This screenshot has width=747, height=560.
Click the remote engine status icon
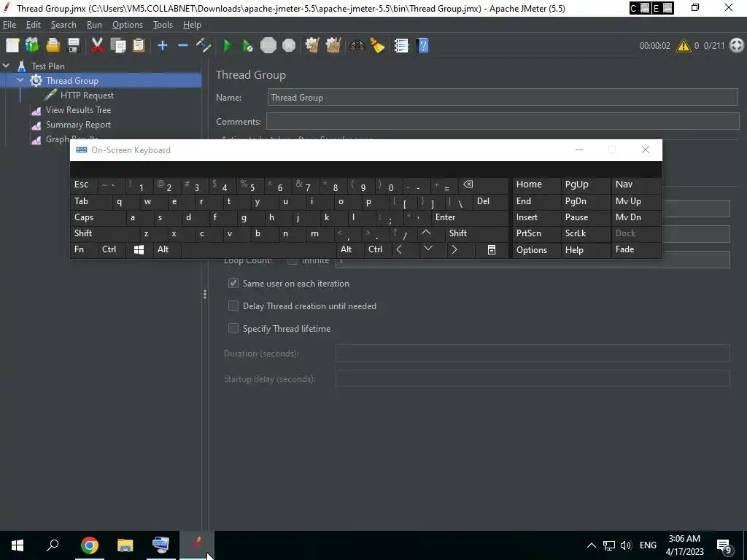(737, 46)
